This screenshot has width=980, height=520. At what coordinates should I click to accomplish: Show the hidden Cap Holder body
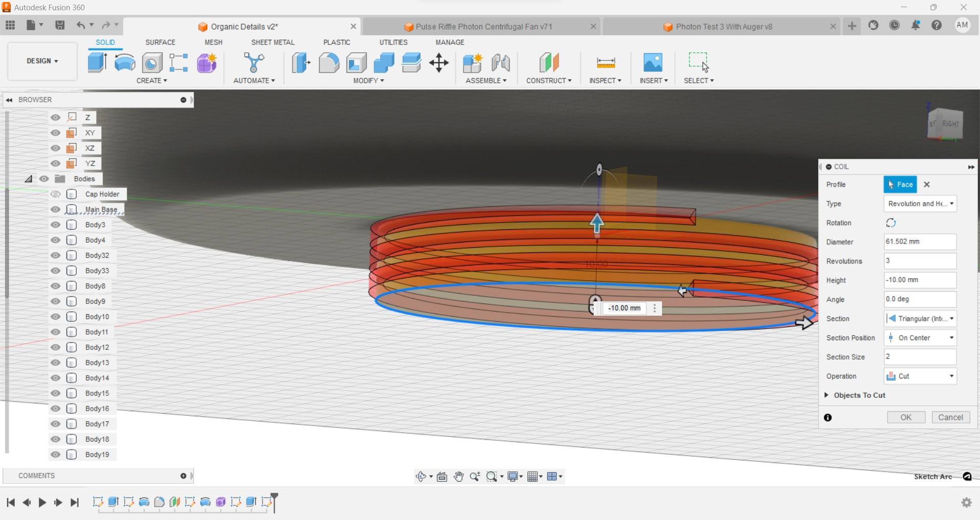click(x=55, y=194)
